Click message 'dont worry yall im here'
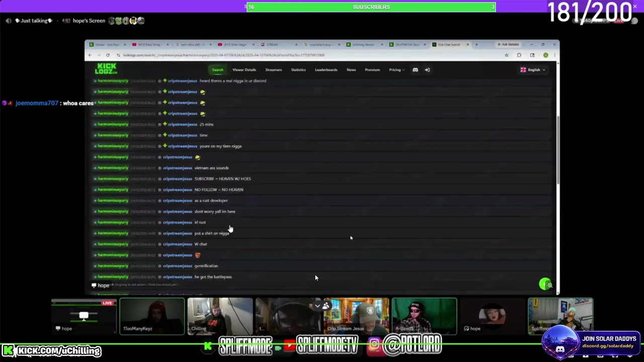This screenshot has height=362, width=644. (x=214, y=212)
